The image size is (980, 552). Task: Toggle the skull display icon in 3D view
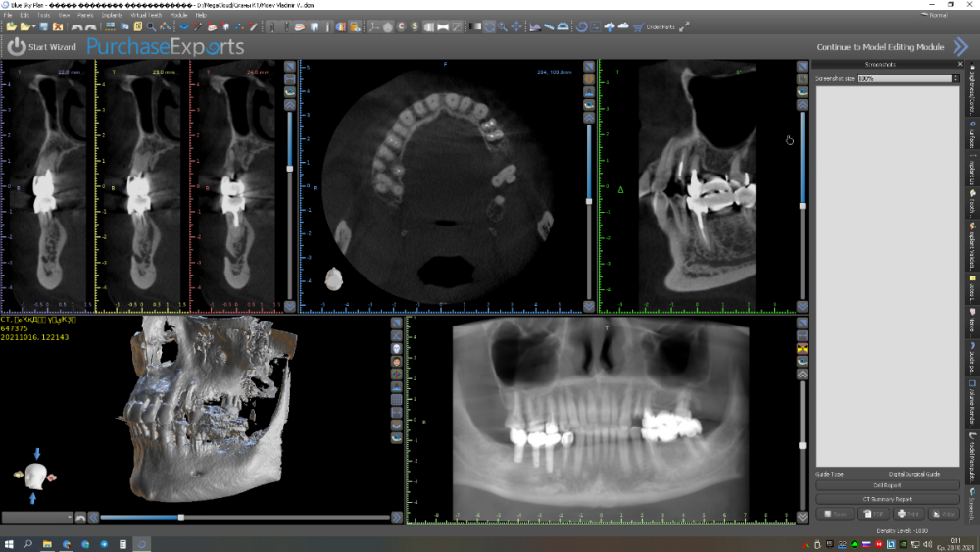tap(396, 348)
